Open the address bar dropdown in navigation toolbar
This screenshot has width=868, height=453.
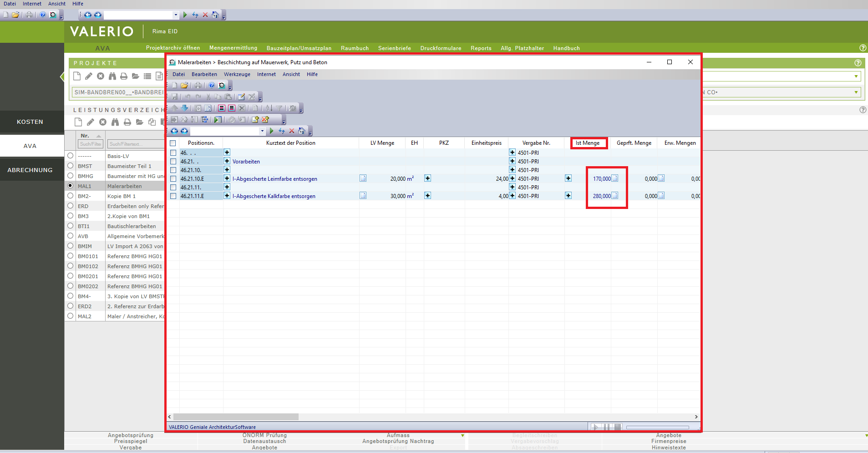point(262,131)
